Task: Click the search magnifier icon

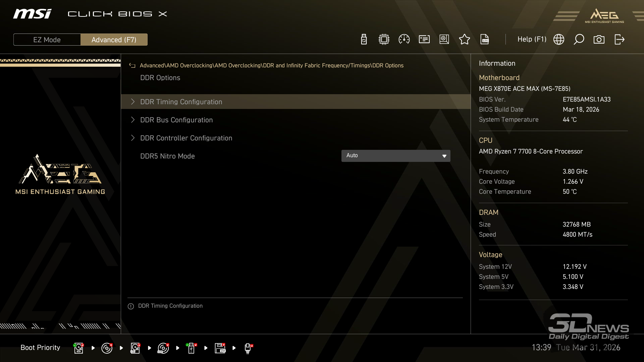Action: 579,40
